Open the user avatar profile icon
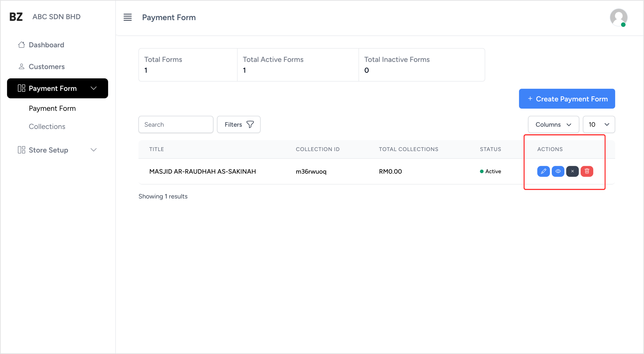Viewport: 644px width, 354px height. (618, 17)
